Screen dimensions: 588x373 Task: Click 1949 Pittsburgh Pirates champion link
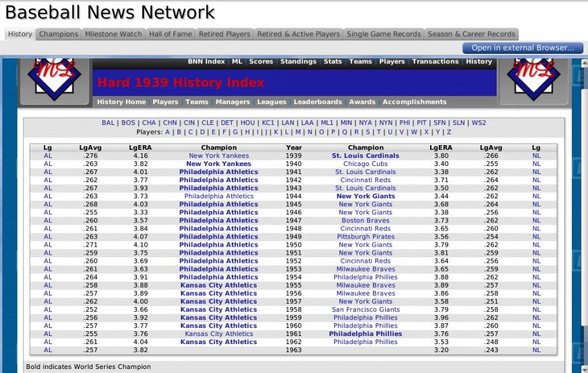365,237
